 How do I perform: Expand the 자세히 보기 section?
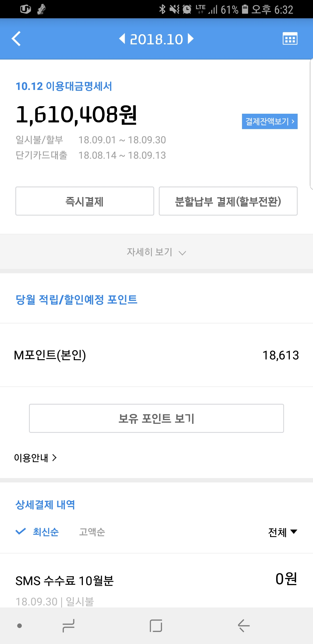156,252
